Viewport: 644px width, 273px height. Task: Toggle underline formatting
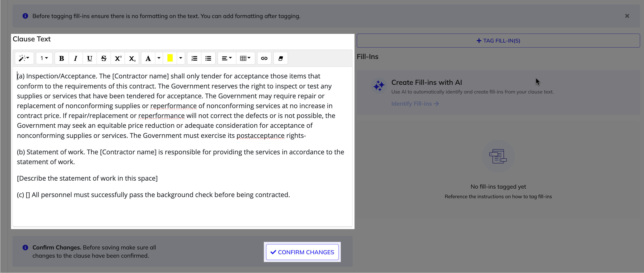tap(90, 58)
